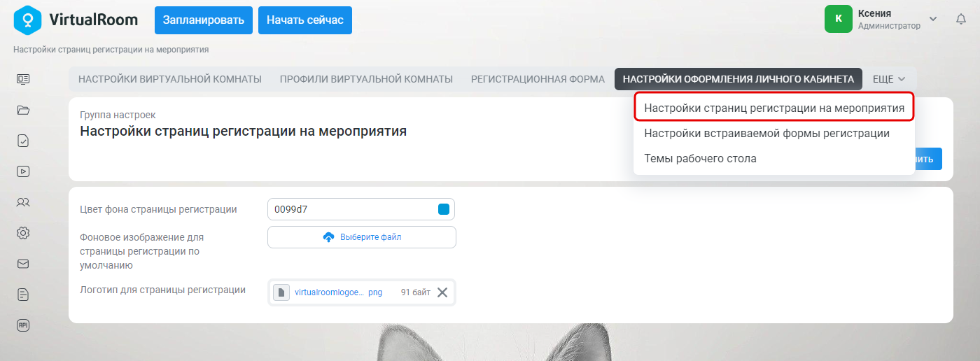Image resolution: width=980 pixels, height=361 pixels.
Task: Choose Настройки встраиваемой формы регистрации menu item
Action: tap(774, 133)
